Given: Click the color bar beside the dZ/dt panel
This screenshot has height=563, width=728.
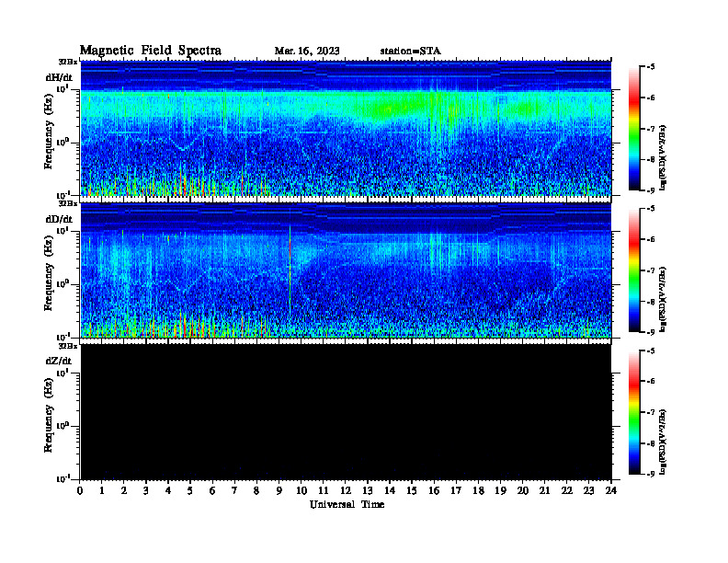Looking at the screenshot, I should [x=634, y=412].
